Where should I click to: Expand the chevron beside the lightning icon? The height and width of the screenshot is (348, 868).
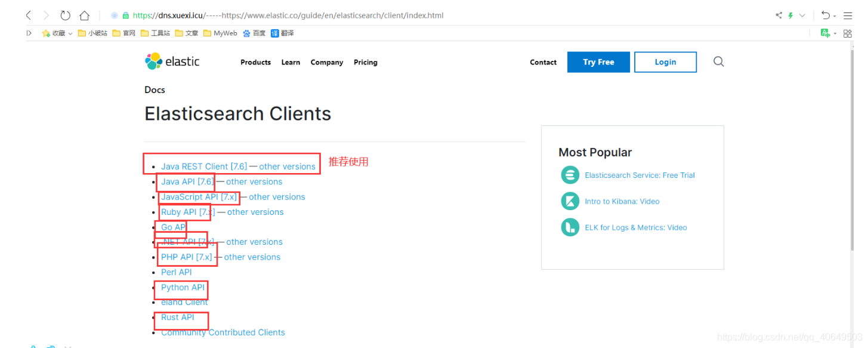[x=802, y=16]
